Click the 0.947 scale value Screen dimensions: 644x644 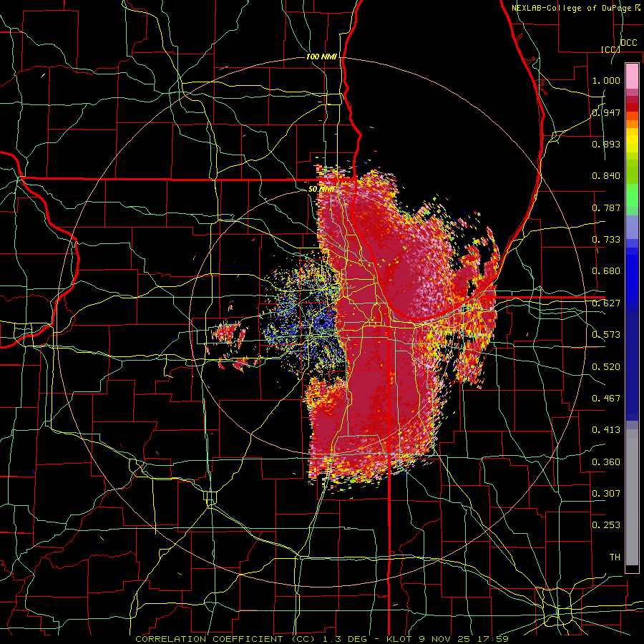(606, 112)
